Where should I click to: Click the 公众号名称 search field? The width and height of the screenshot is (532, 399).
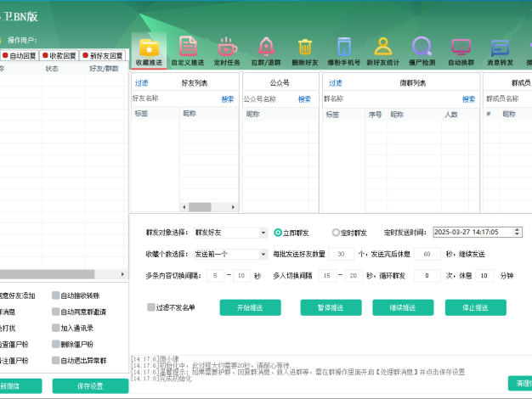pos(269,99)
